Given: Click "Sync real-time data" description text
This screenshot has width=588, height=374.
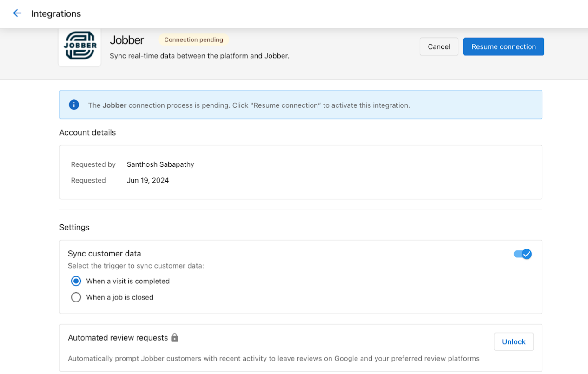Looking at the screenshot, I should pyautogui.click(x=199, y=56).
